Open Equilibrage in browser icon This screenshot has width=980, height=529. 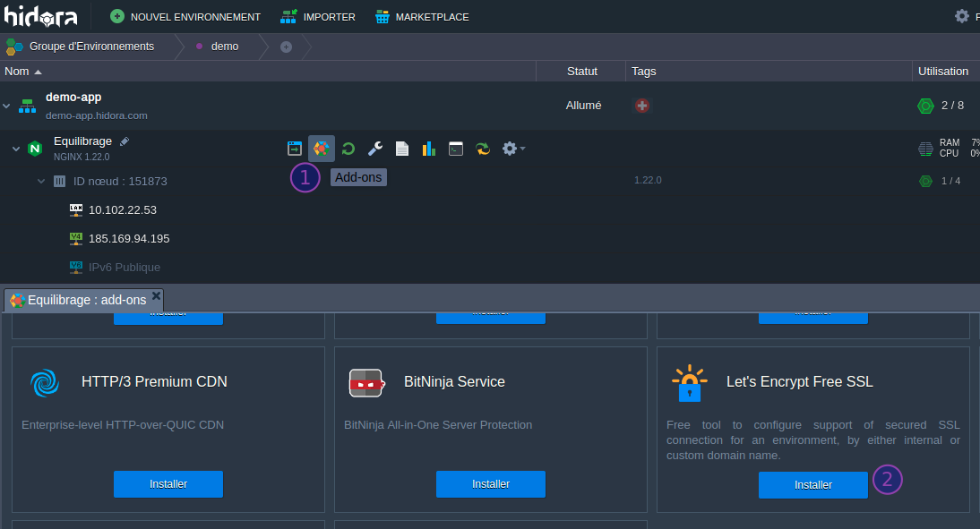(295, 149)
